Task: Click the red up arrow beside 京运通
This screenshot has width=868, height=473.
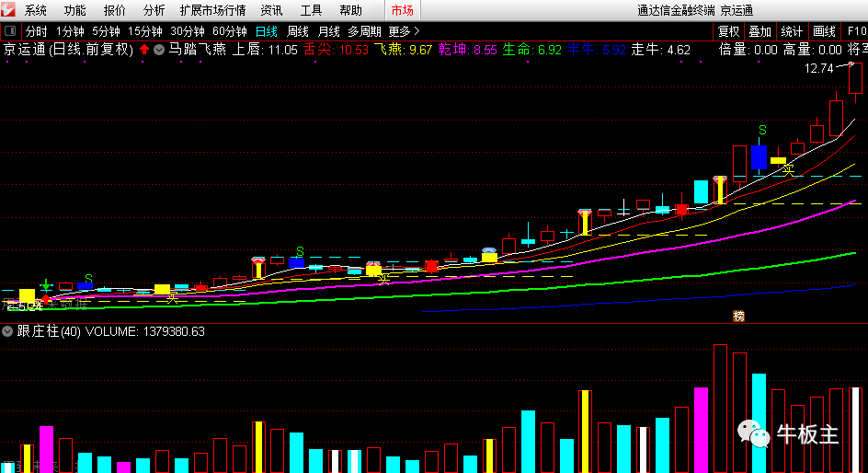Action: 144,50
